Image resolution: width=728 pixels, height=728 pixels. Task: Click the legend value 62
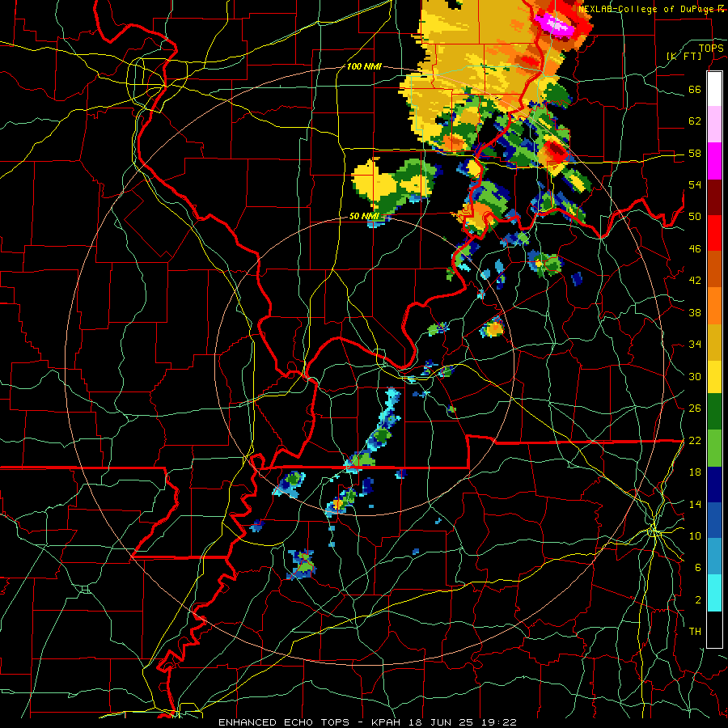(695, 121)
